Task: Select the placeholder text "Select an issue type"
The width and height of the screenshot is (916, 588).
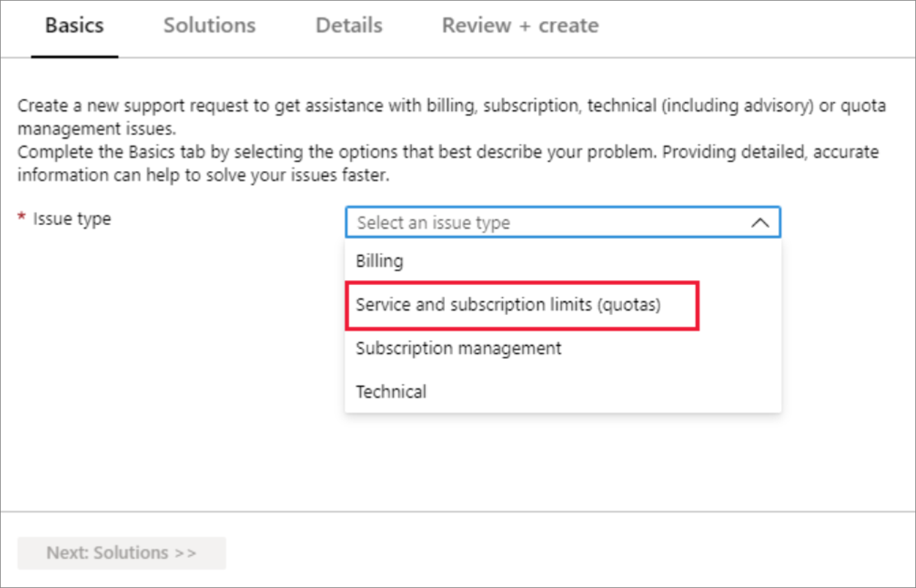Action: [x=433, y=222]
